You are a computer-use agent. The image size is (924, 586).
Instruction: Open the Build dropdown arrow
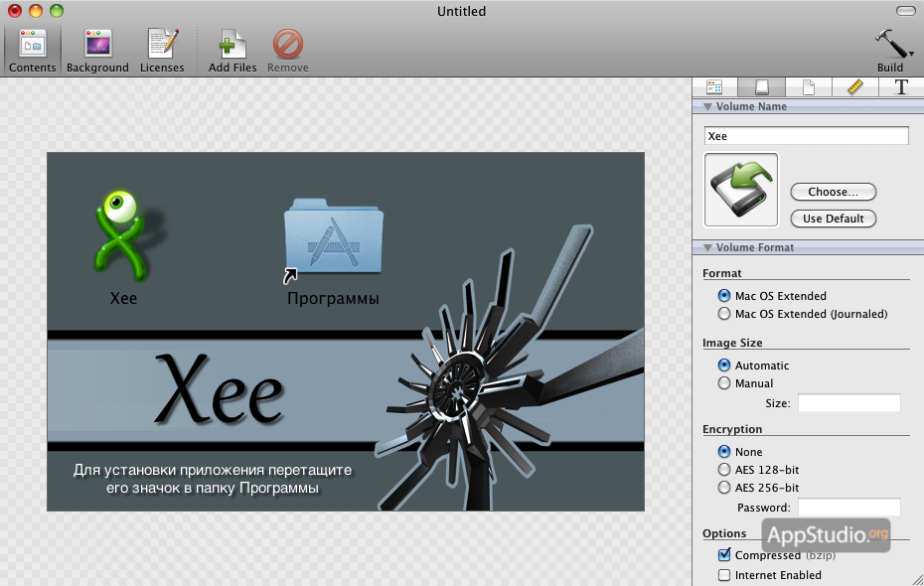tap(912, 54)
